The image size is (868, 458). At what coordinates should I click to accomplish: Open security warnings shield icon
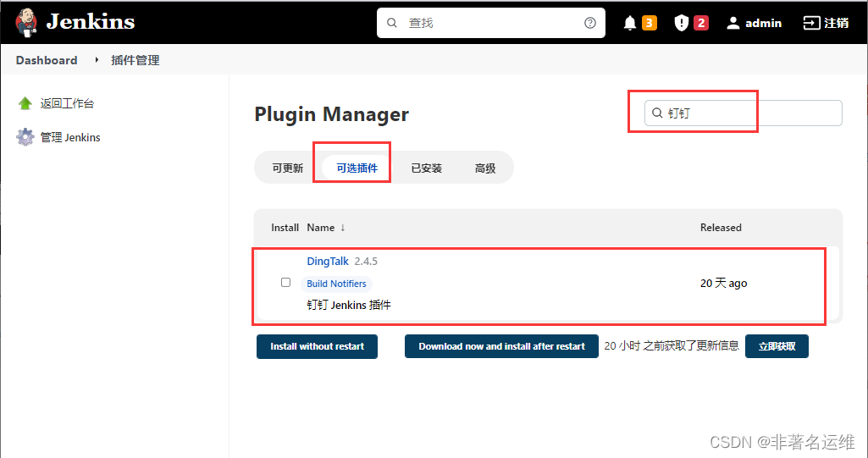click(x=682, y=23)
